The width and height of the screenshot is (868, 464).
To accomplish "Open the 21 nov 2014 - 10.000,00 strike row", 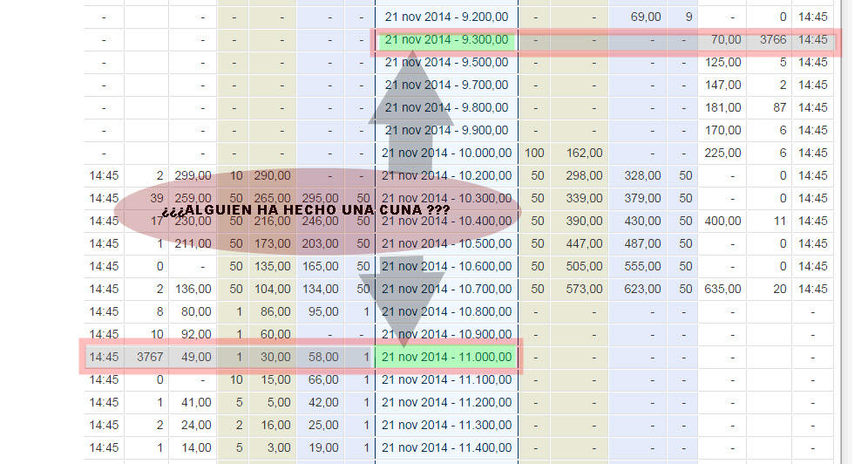I will click(x=445, y=154).
